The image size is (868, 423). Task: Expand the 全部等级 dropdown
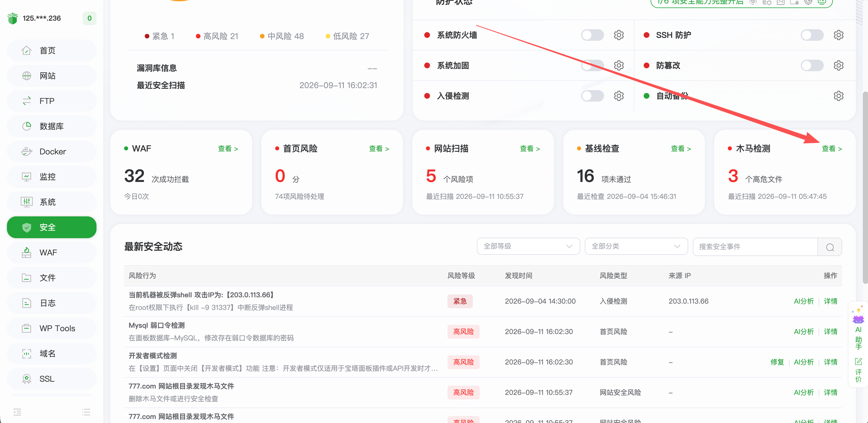click(x=528, y=246)
